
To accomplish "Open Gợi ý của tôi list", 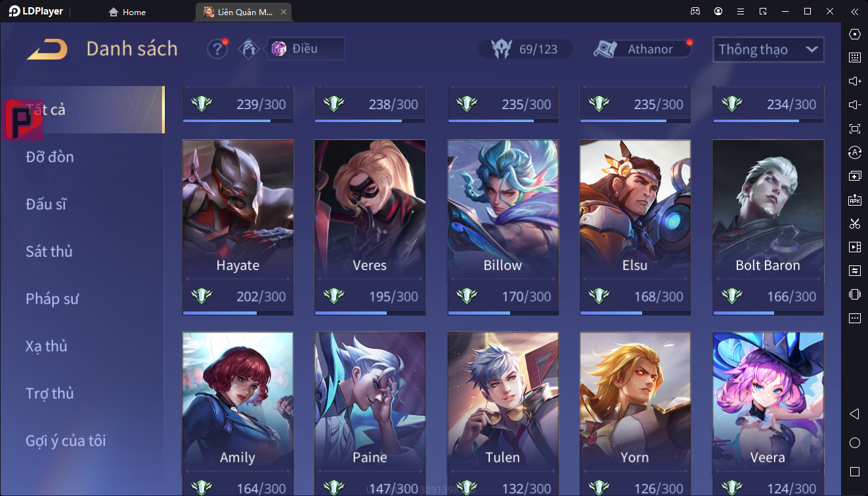I will point(66,441).
